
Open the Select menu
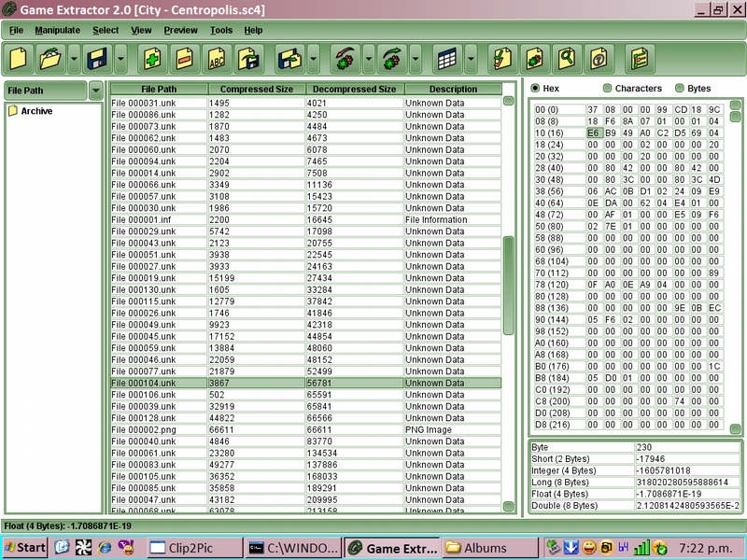106,31
